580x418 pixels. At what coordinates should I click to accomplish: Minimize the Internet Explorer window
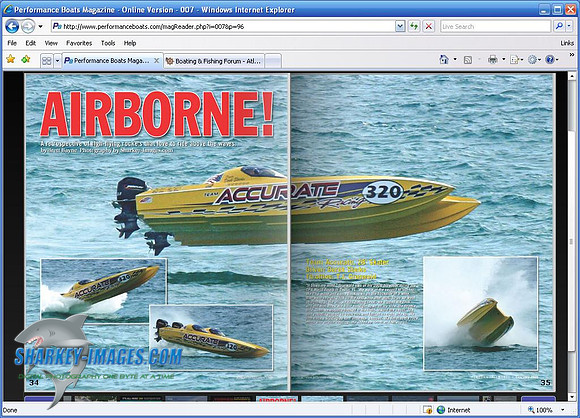pyautogui.click(x=544, y=10)
